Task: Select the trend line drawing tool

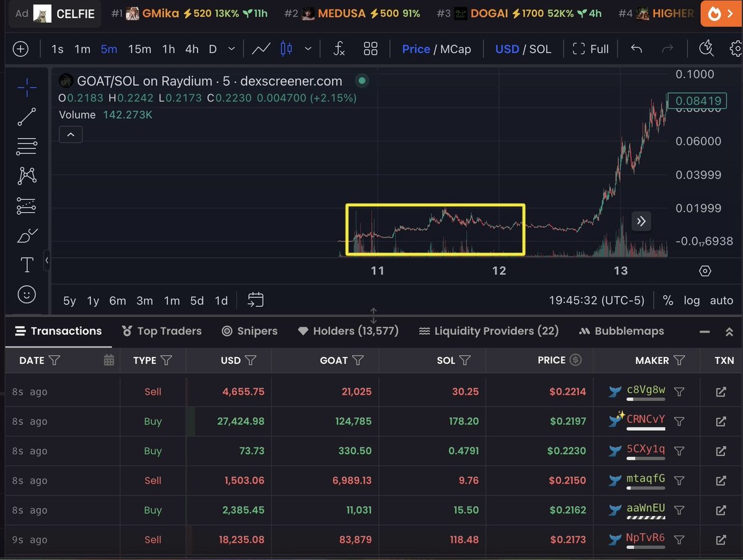Action: coord(27,117)
